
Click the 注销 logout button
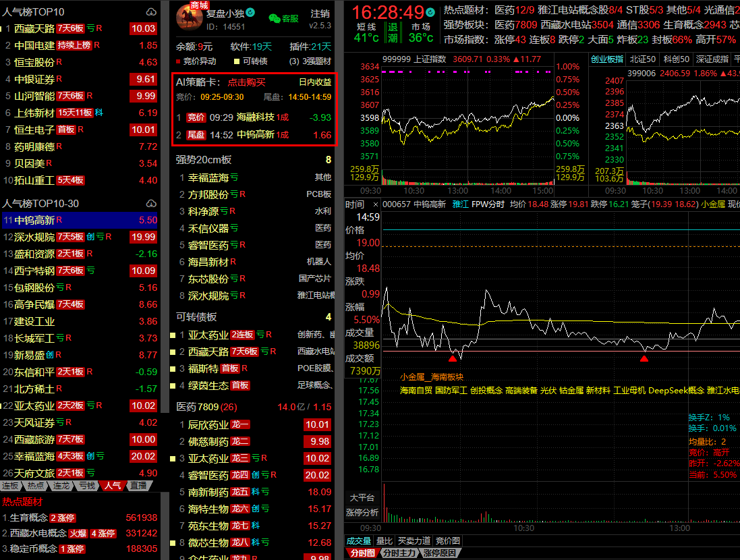click(x=320, y=13)
